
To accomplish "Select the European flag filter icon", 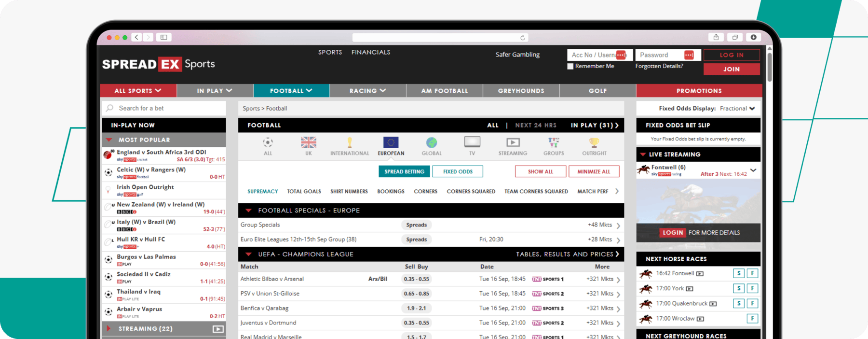I will 391,142.
